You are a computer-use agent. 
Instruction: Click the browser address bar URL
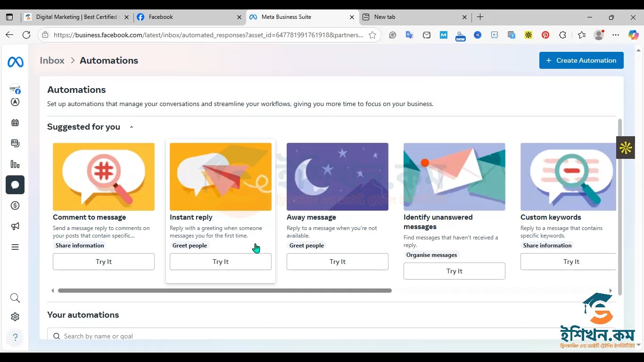click(208, 35)
